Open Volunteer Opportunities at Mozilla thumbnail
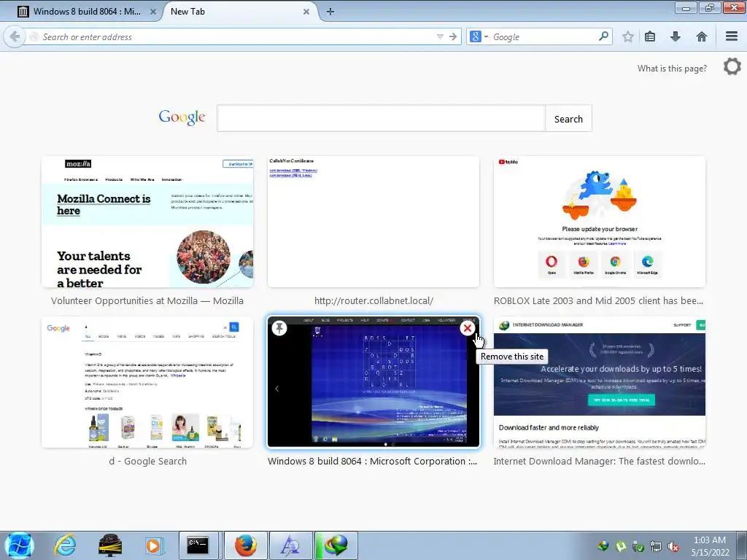Screen dimensions: 747x560 click(147, 222)
